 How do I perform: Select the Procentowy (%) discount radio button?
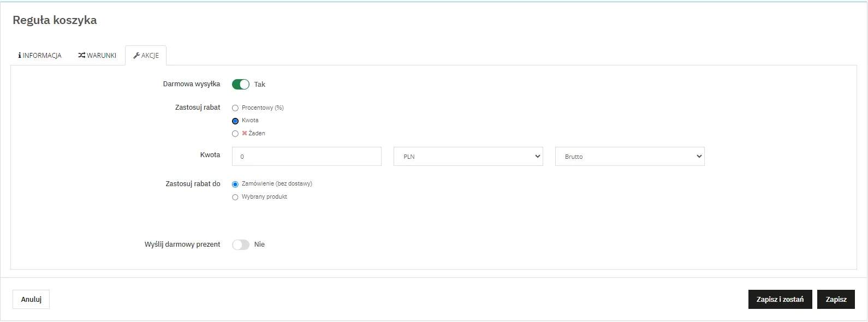click(x=235, y=108)
